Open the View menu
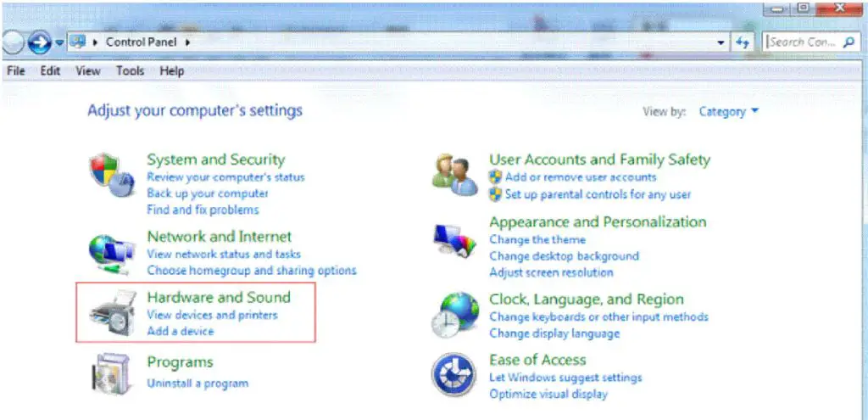 (x=88, y=71)
